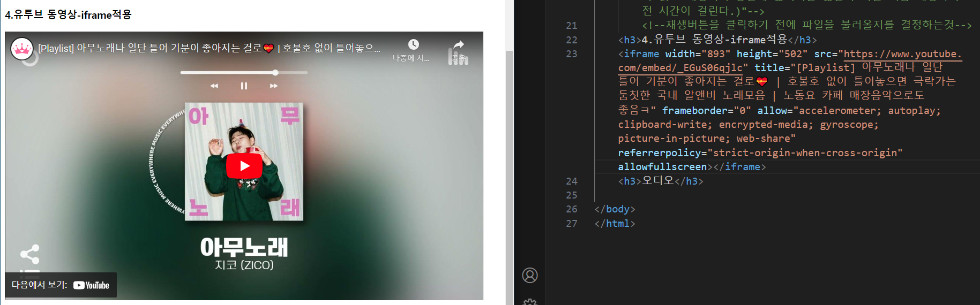980x305 pixels.
Task: Open the [Playlist] video title link
Action: pos(209,48)
